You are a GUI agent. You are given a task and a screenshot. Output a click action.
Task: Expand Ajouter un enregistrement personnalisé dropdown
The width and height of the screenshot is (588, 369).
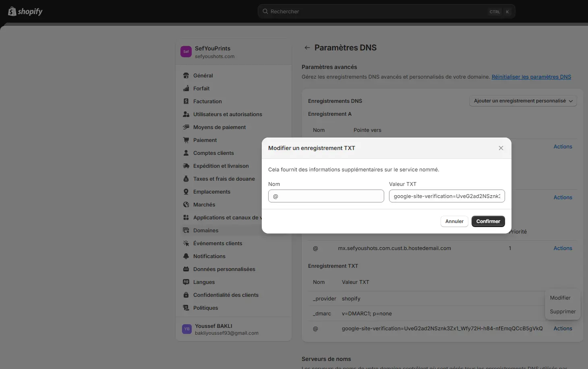click(523, 101)
